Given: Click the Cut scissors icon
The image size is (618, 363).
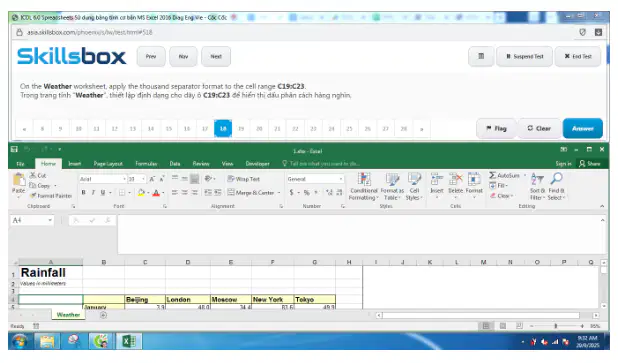Looking at the screenshot, I should pyautogui.click(x=33, y=175).
